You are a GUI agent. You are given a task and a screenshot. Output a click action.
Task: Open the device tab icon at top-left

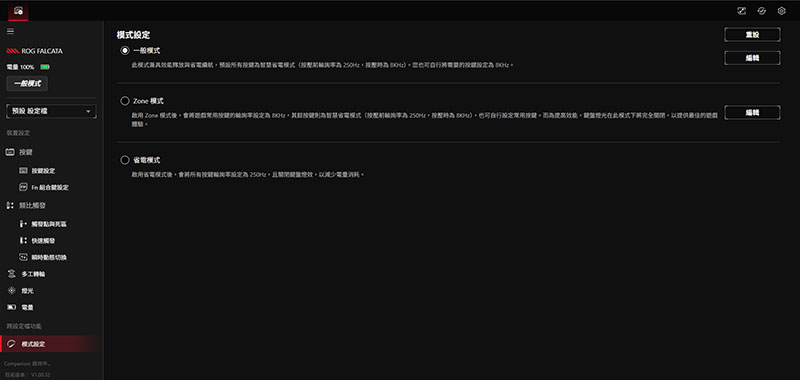18,11
